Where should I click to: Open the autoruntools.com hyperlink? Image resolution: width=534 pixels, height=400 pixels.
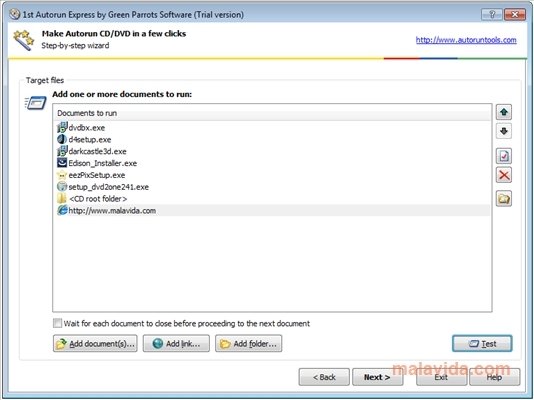[466, 40]
